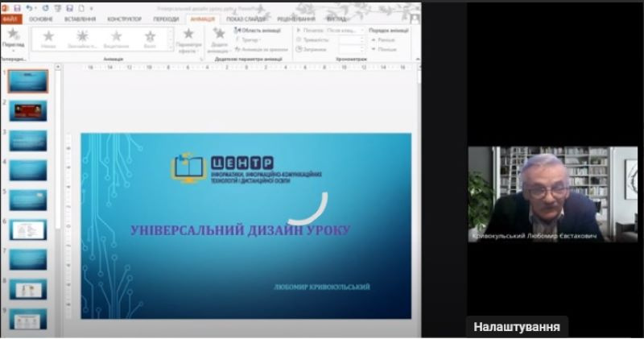Select slide 7 thumbnail
Viewport: 644px width, 339px height.
pos(28,260)
